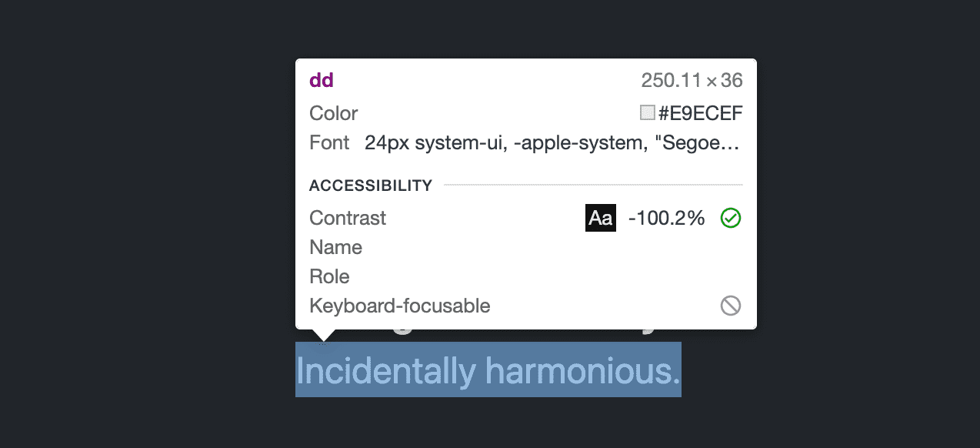Click the keyboard-focusable prohibited icon
980x448 pixels.
730,306
